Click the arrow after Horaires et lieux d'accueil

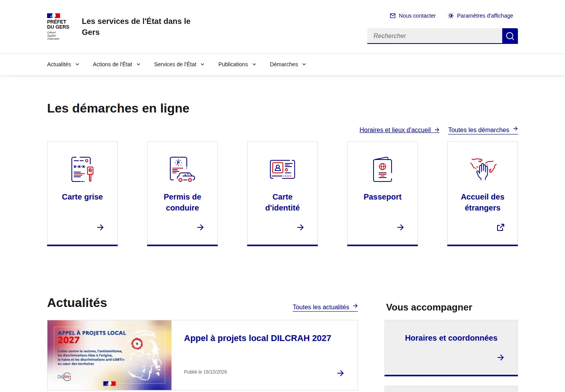437,130
